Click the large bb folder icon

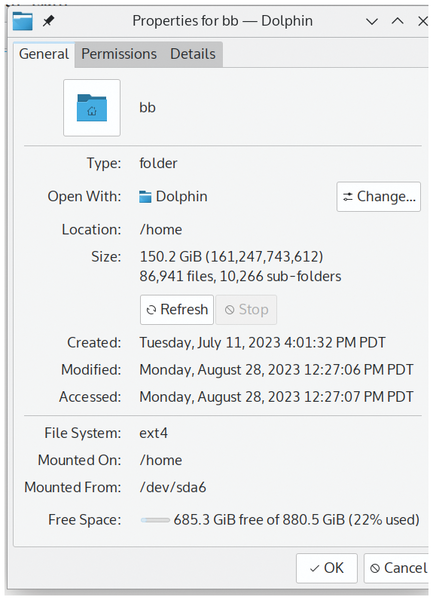pos(92,108)
